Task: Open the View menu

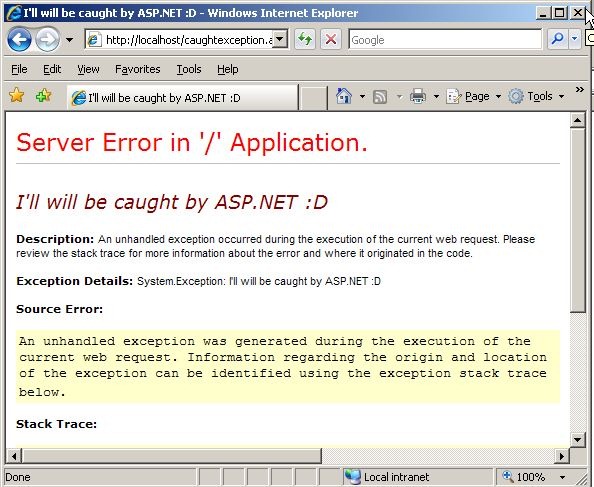Action: point(88,69)
